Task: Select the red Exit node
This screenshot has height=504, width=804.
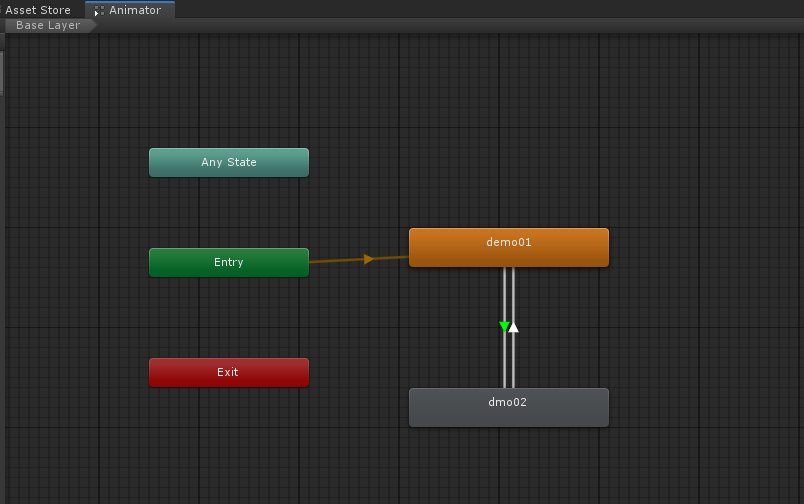Action: pyautogui.click(x=229, y=372)
